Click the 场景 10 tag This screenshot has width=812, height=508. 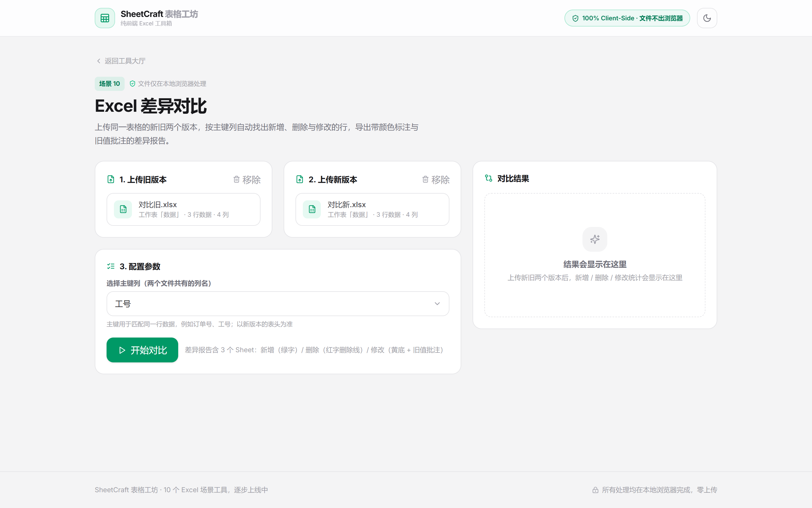pos(109,84)
